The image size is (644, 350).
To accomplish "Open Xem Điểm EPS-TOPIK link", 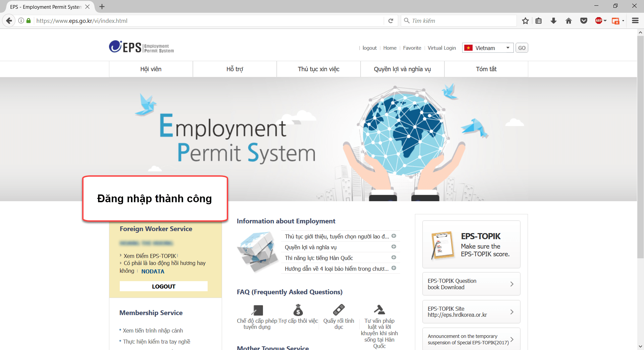I will pos(150,256).
